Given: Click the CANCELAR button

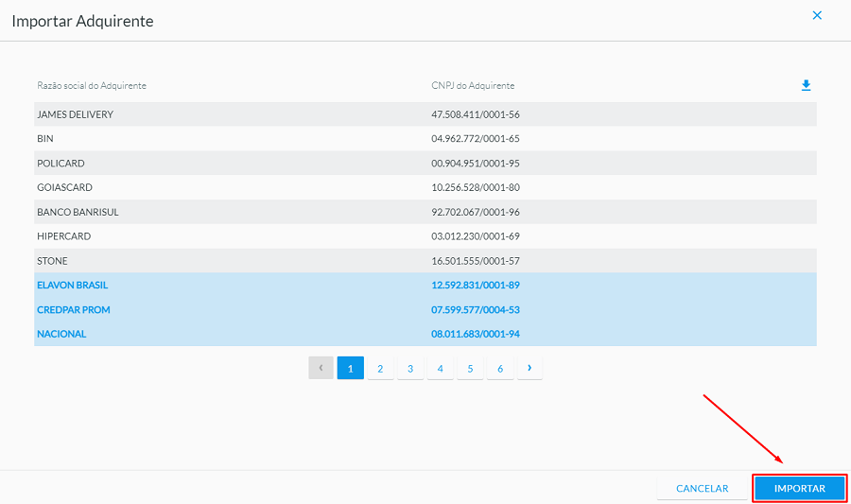Looking at the screenshot, I should click(703, 488).
